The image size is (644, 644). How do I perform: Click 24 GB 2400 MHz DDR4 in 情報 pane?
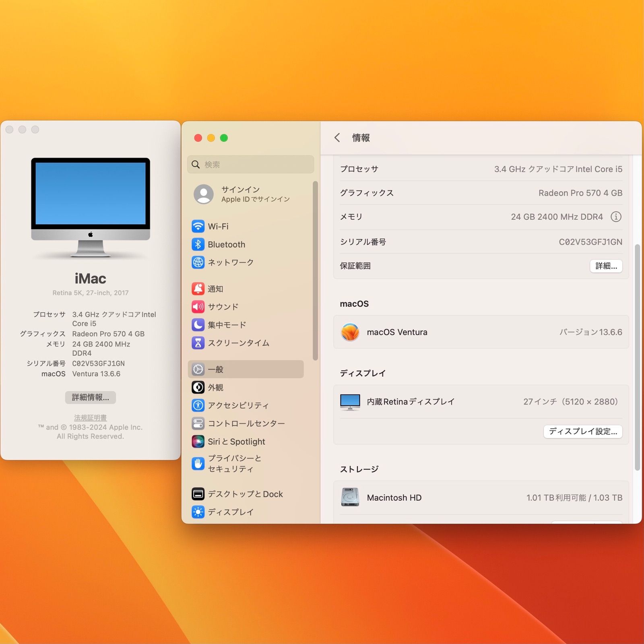[x=557, y=217]
